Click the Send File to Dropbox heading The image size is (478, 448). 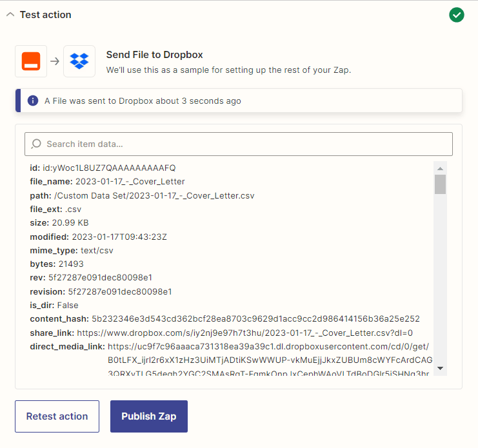click(x=155, y=55)
